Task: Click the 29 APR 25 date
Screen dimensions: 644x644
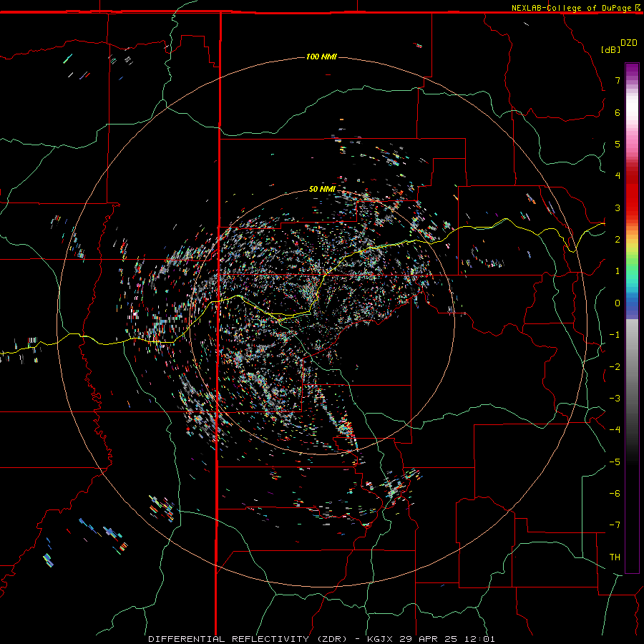Action: pyautogui.click(x=429, y=639)
